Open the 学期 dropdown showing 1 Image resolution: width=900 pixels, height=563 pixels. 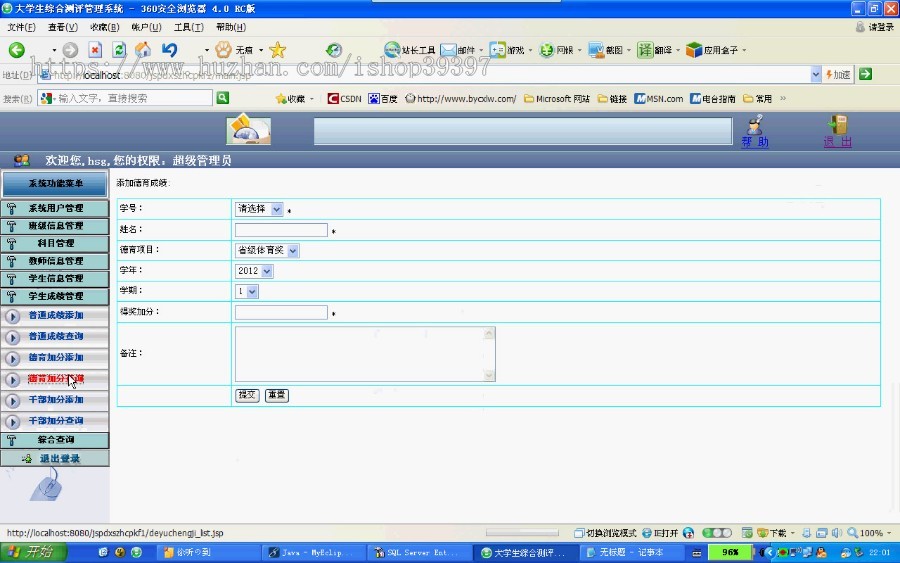(246, 292)
